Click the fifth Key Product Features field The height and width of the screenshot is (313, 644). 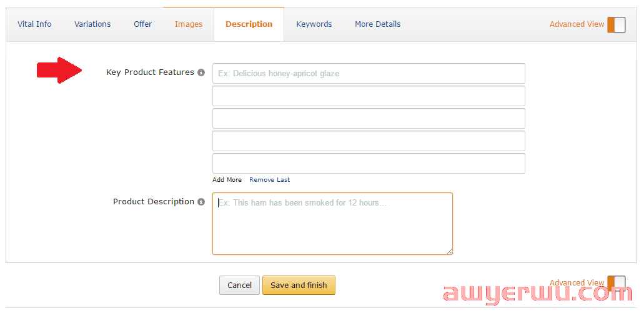pyautogui.click(x=369, y=164)
